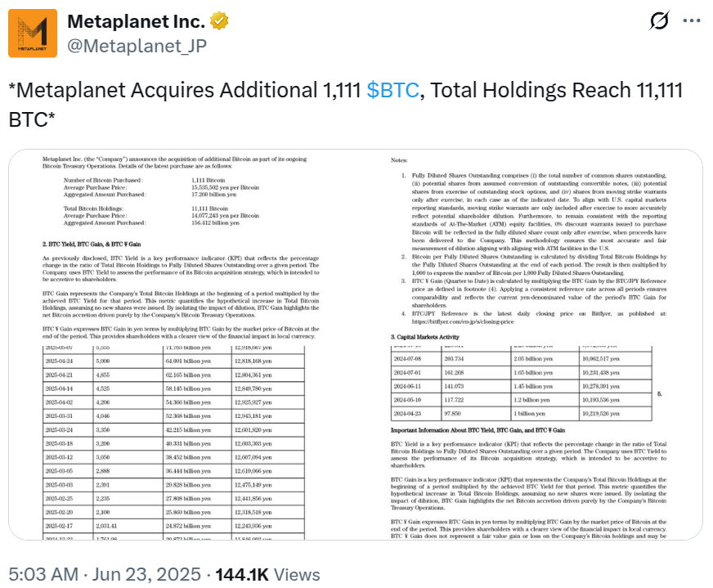Click the $BTC cashtag link
713x588 pixels.
pos(393,90)
